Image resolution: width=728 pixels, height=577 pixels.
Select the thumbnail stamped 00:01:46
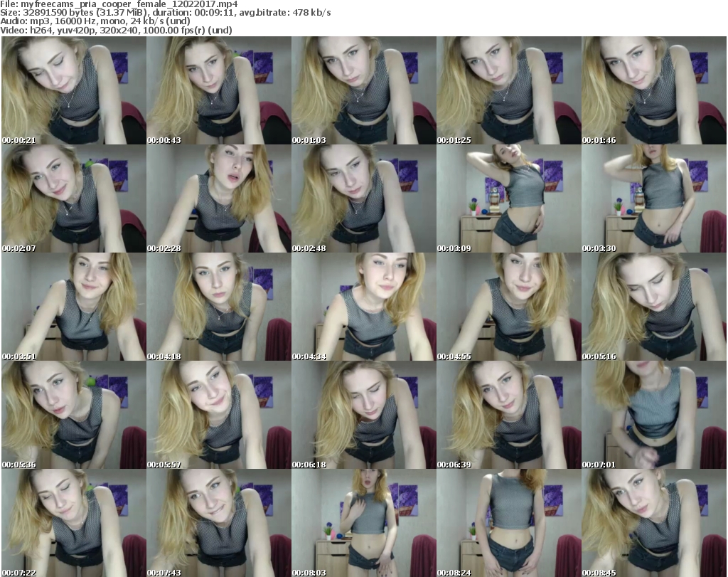point(654,90)
